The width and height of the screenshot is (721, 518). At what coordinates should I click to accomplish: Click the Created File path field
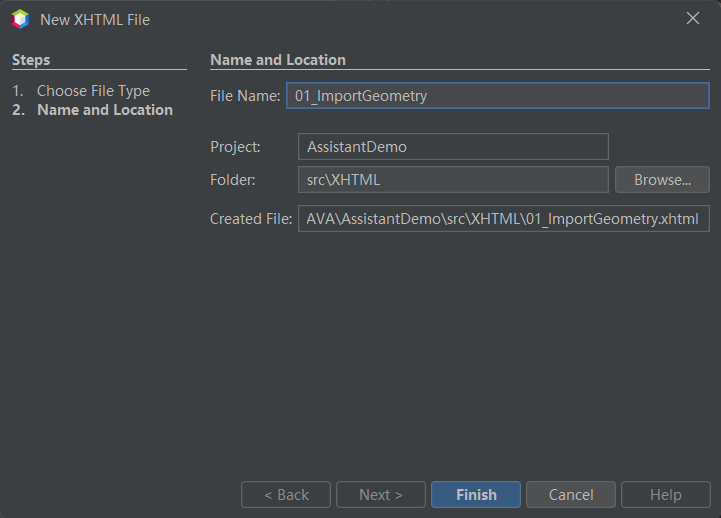point(503,219)
